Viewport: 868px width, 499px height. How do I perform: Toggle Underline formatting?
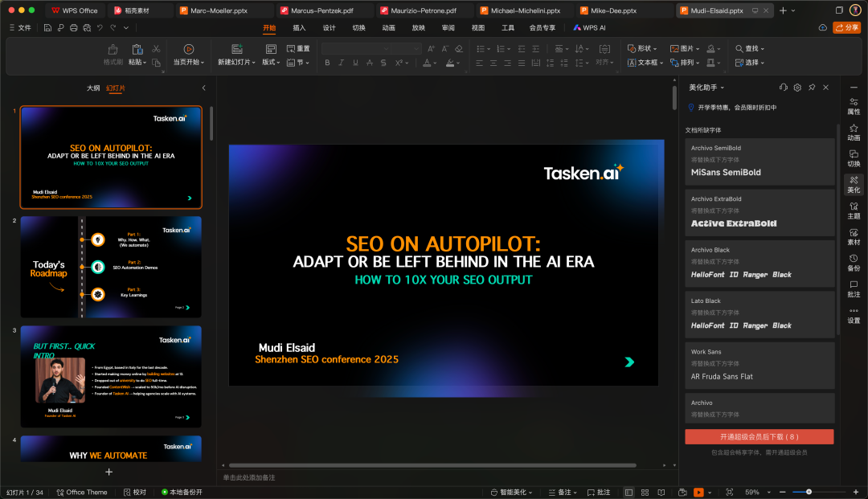coord(355,63)
